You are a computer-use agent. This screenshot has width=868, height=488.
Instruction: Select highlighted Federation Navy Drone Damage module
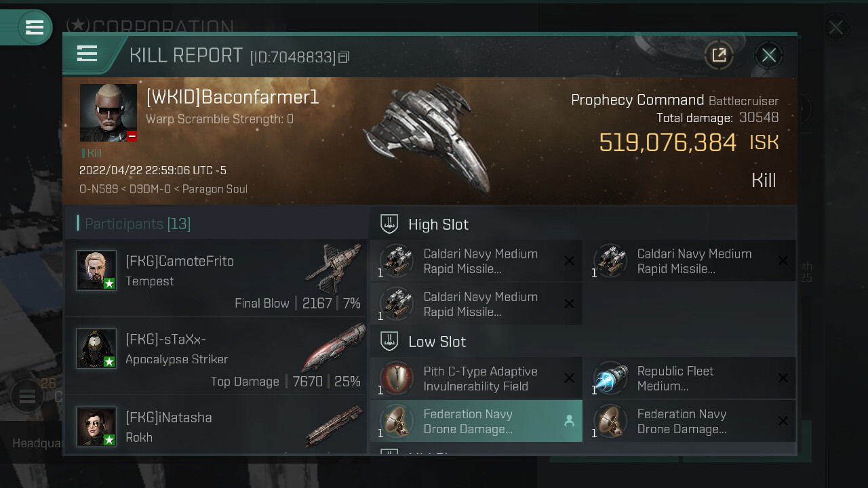pyautogui.click(x=476, y=421)
